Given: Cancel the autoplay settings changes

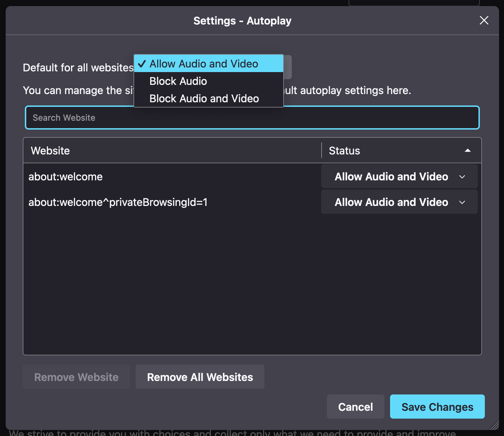Looking at the screenshot, I should coord(355,407).
